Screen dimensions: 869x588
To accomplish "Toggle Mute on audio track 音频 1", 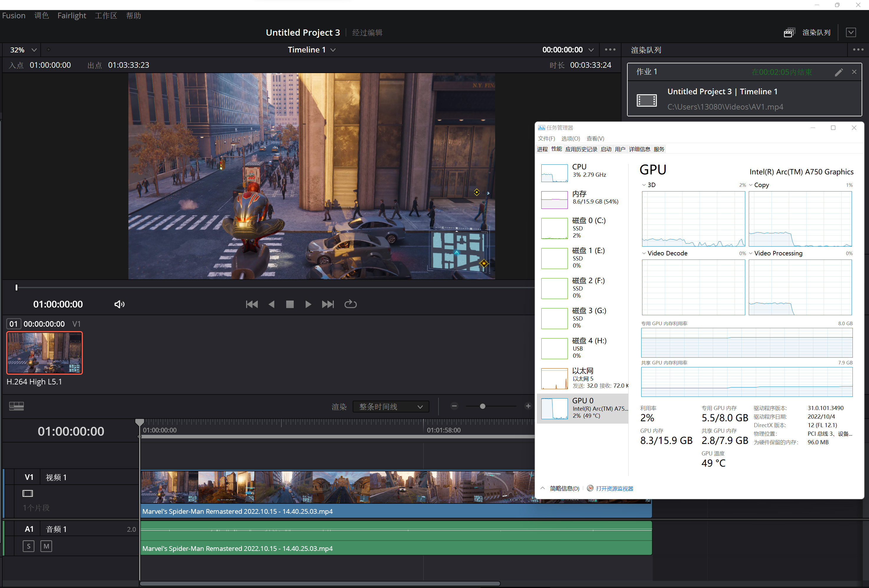I will click(x=46, y=546).
